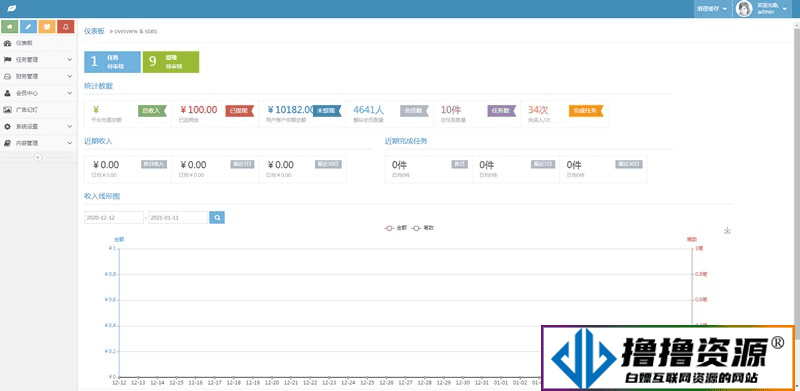Click the 2020-12-12 start date field
Viewport: 800px width, 391px height.
click(x=114, y=217)
